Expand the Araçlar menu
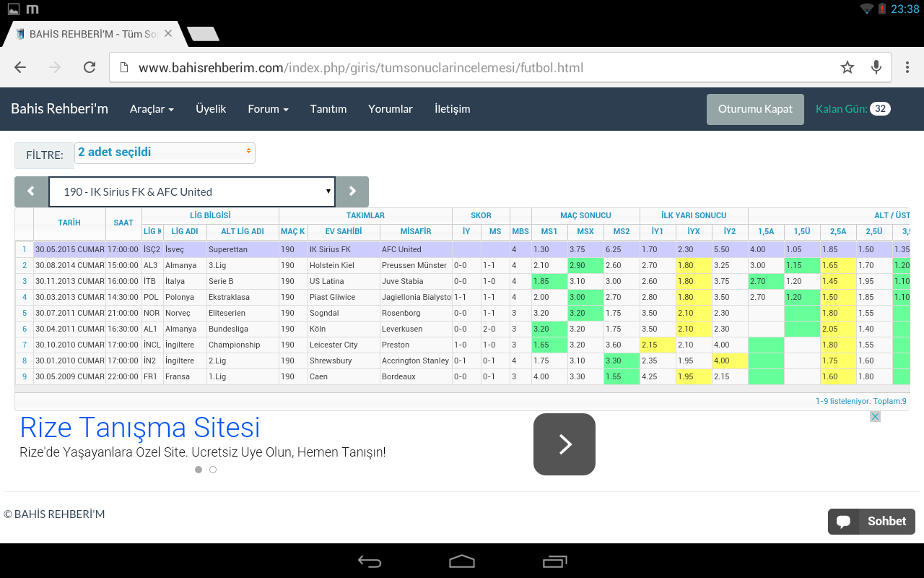924x578 pixels. (x=152, y=109)
